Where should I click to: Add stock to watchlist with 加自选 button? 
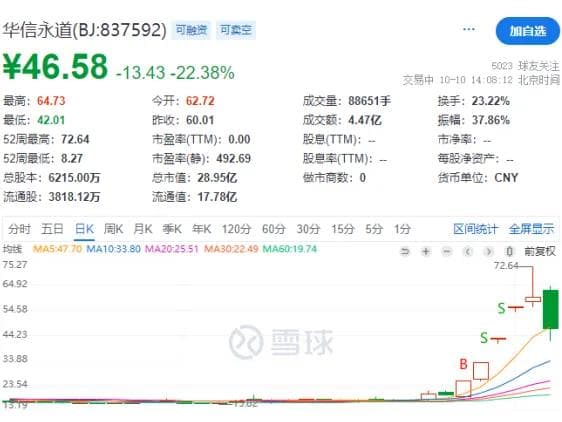(x=528, y=31)
